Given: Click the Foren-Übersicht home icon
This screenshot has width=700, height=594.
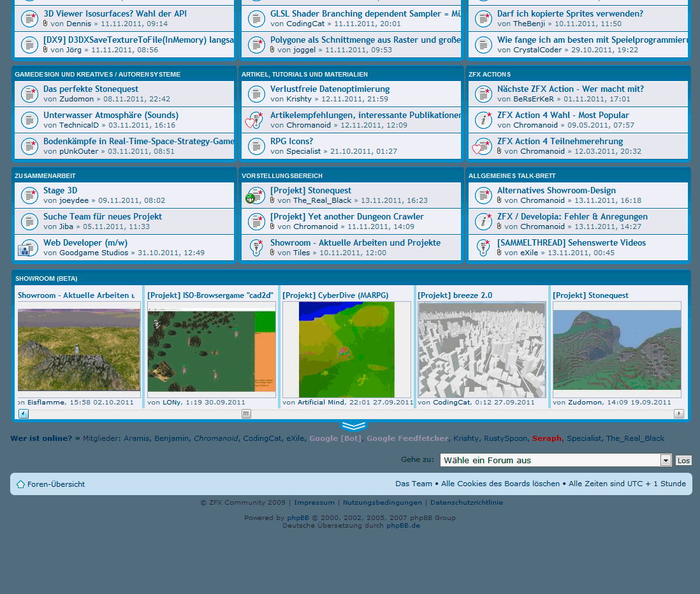Looking at the screenshot, I should click(20, 484).
